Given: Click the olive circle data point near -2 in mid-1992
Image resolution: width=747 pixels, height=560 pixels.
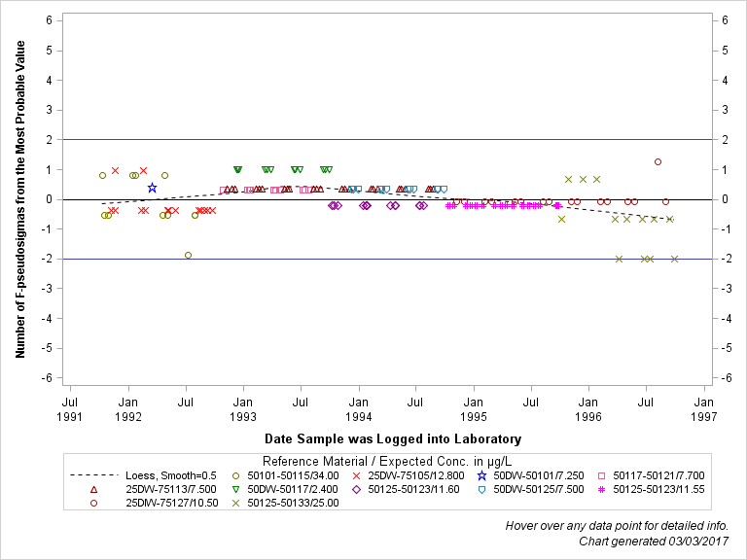Looking at the screenshot, I should pyautogui.click(x=188, y=256).
